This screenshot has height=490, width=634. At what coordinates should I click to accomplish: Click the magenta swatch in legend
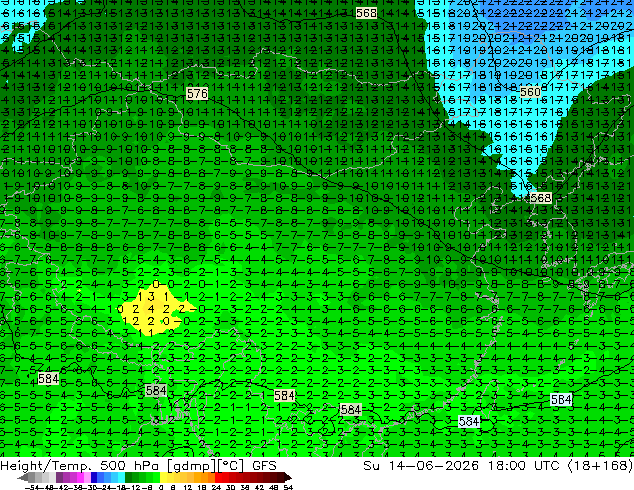pos(80,478)
